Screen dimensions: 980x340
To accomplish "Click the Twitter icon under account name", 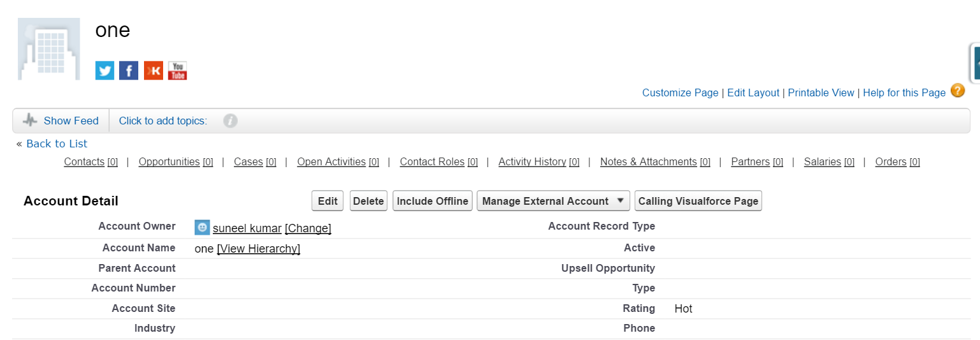I will (x=104, y=70).
